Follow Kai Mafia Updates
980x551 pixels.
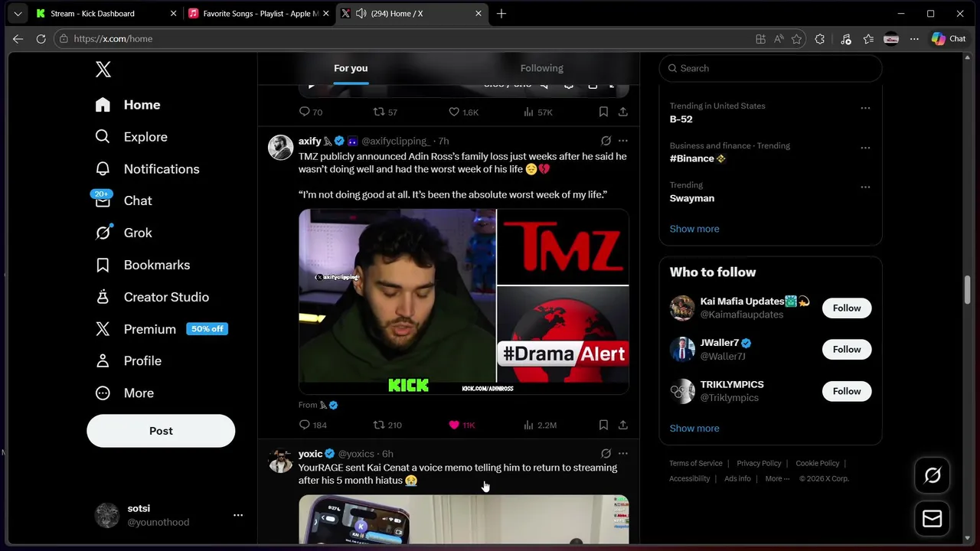(847, 308)
